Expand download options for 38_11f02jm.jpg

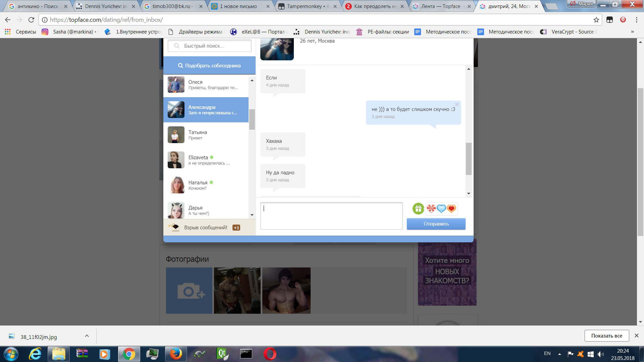click(x=87, y=336)
